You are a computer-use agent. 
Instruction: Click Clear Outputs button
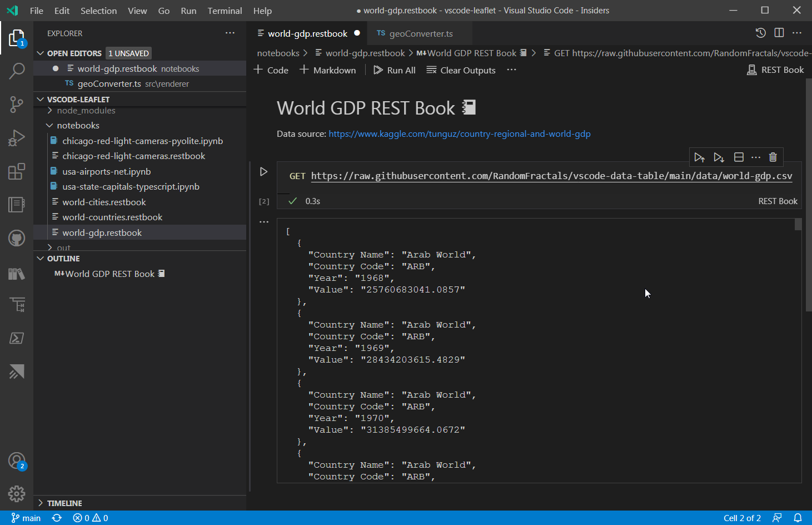pyautogui.click(x=461, y=70)
